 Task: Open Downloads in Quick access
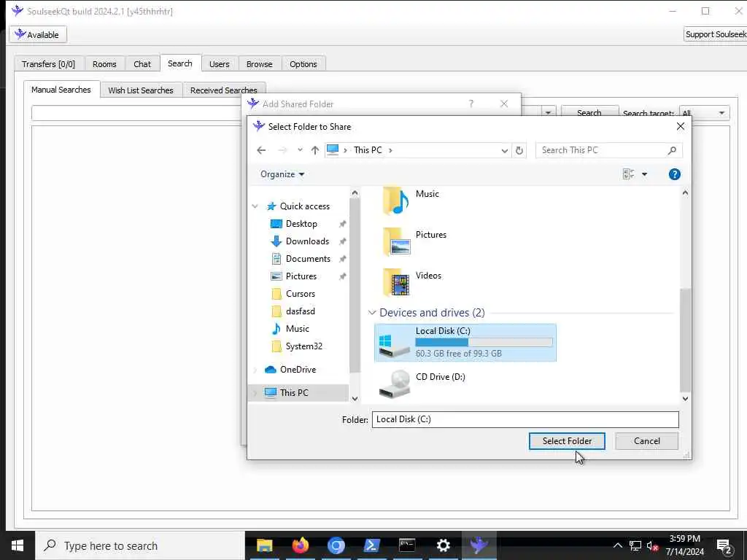[307, 241]
